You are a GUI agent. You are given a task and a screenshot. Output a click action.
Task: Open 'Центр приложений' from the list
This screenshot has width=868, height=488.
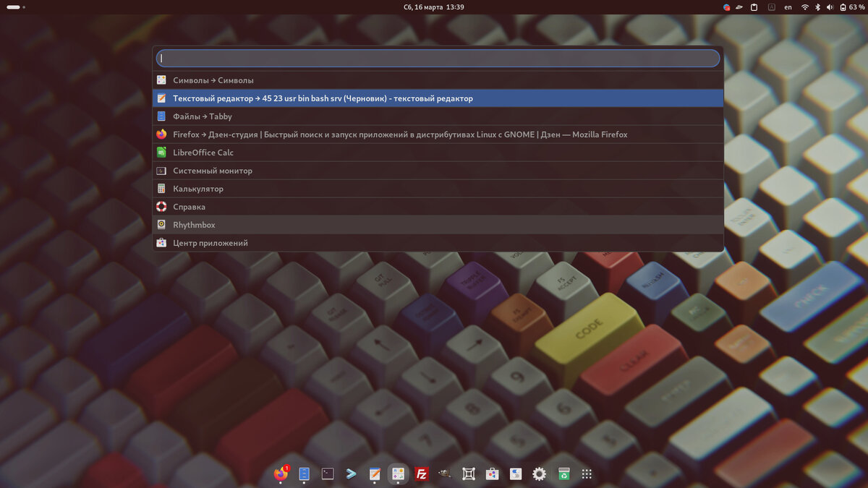tap(438, 243)
